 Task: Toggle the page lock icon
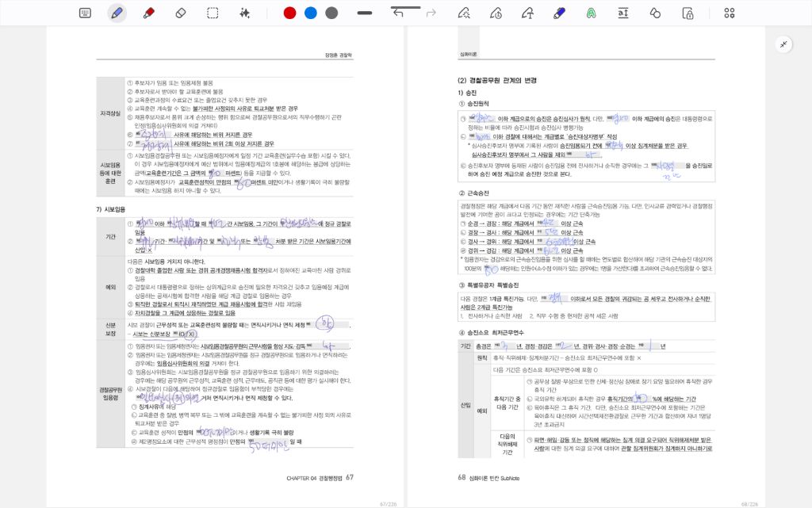click(x=688, y=13)
